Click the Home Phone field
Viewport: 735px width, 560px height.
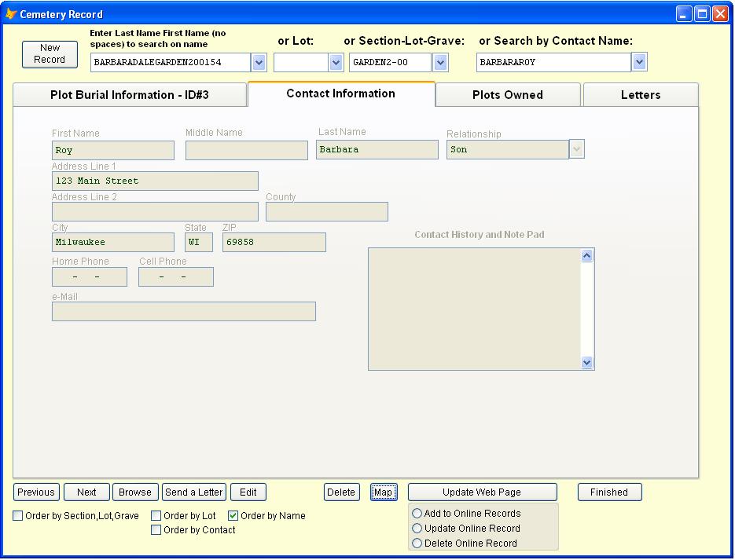(90, 276)
